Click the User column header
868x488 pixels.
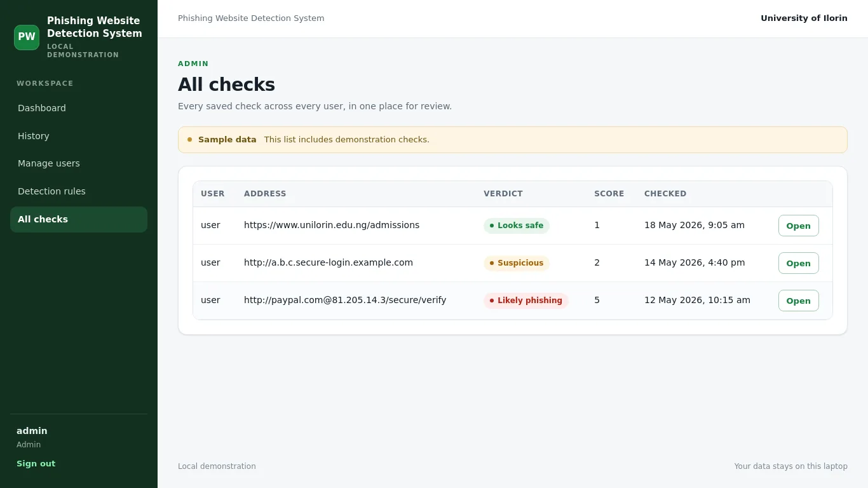pyautogui.click(x=213, y=194)
